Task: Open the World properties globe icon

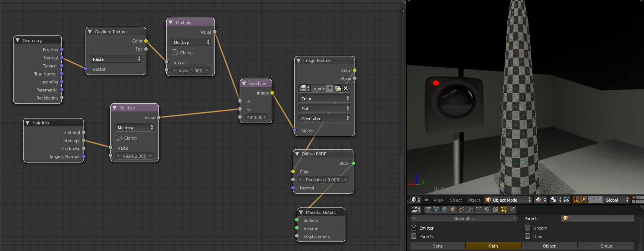Action: pyautogui.click(x=445, y=209)
